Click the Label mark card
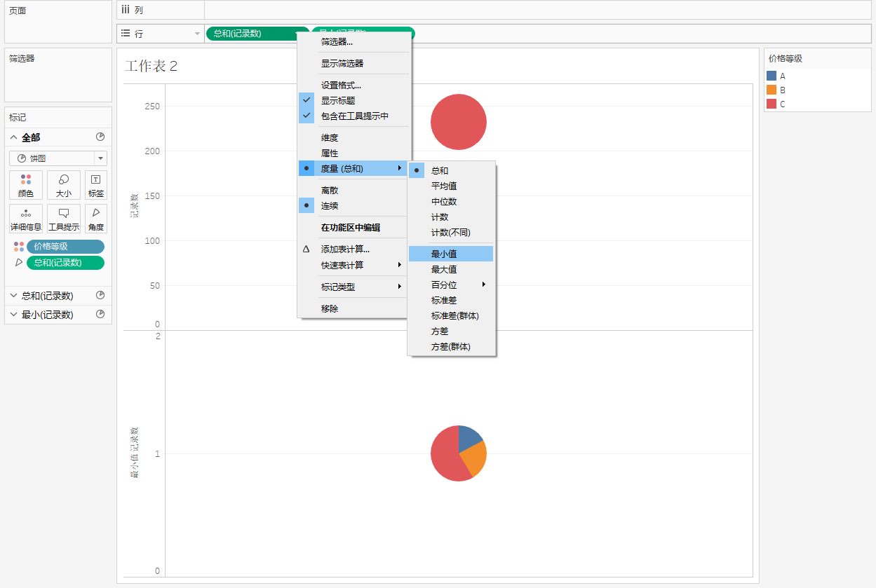The height and width of the screenshot is (588, 876). pos(96,185)
